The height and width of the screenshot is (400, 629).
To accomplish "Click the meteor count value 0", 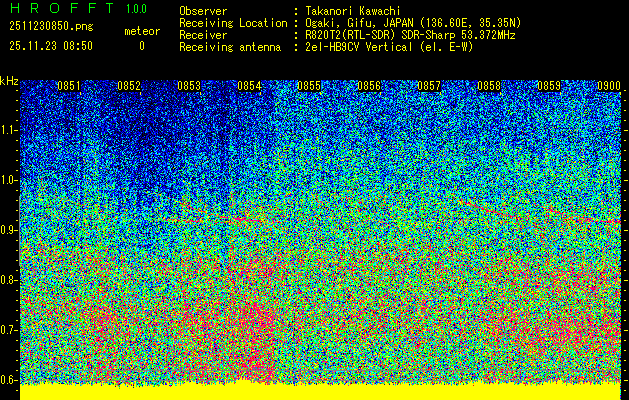I will pos(142,46).
